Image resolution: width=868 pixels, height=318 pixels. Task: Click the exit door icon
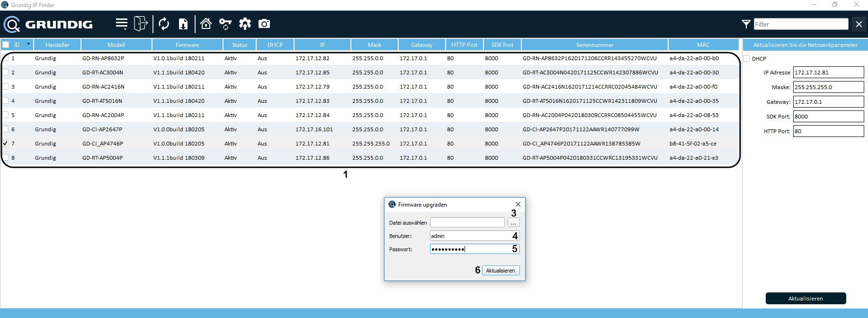coord(141,24)
